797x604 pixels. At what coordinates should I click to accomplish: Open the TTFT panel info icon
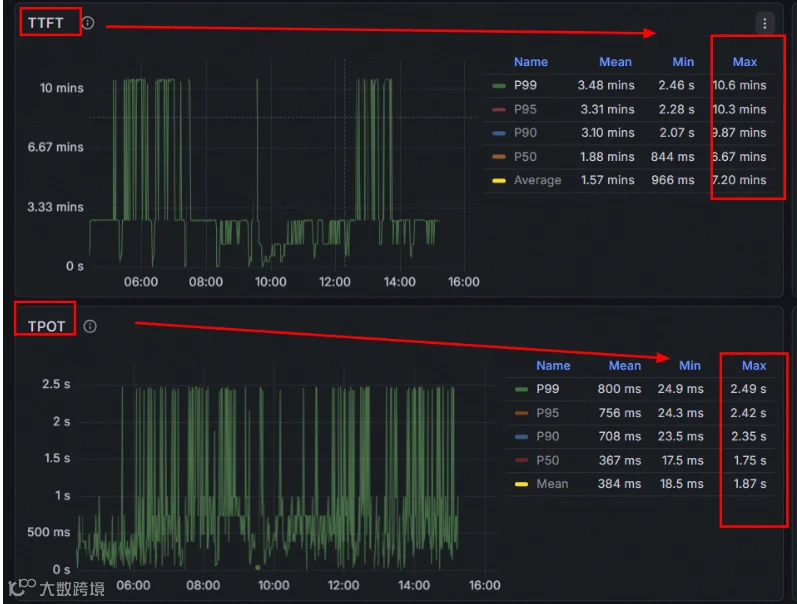[x=88, y=23]
